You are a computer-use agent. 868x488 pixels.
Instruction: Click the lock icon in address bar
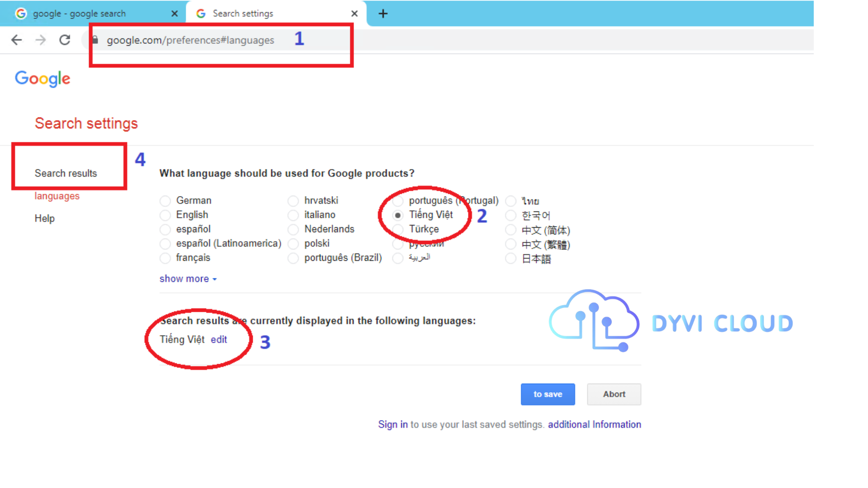coord(95,40)
